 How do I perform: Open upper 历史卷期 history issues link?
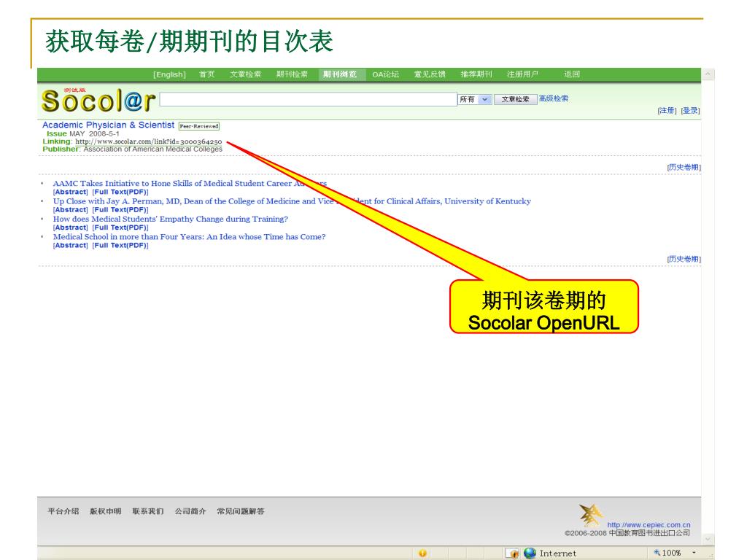point(684,167)
